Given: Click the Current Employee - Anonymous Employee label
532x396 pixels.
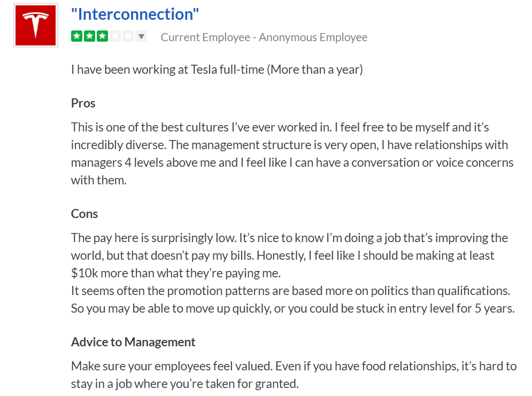Looking at the screenshot, I should click(264, 37).
